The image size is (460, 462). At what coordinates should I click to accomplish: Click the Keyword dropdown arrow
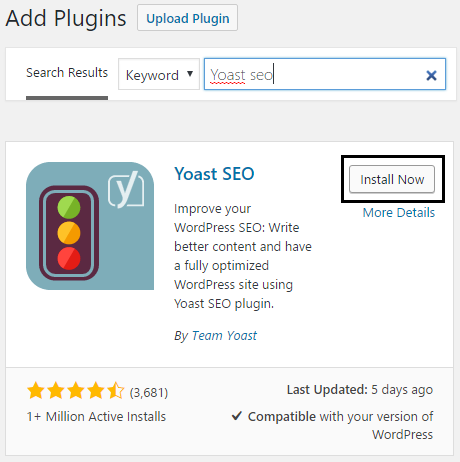pos(190,74)
